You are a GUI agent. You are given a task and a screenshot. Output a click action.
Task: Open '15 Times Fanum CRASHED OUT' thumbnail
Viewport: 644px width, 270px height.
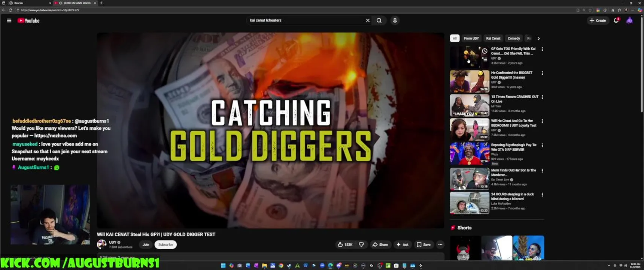[x=470, y=105]
